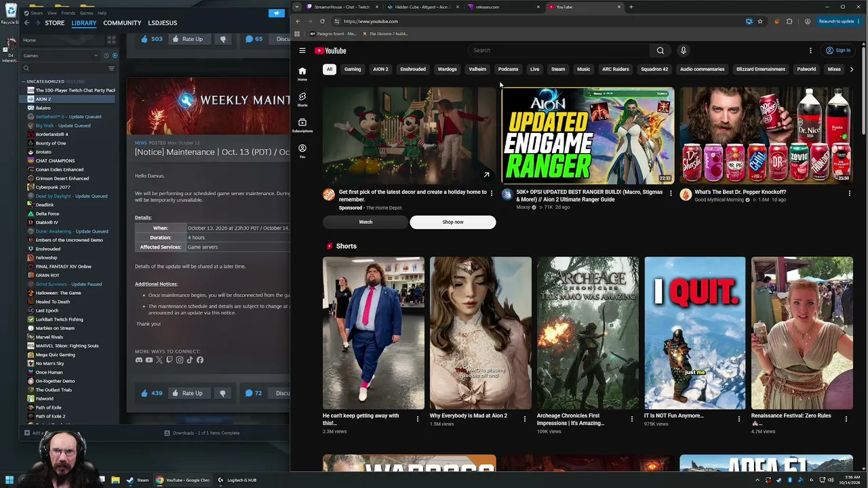Image resolution: width=868 pixels, height=488 pixels.
Task: Toggle Steam recent activity sort clock icon
Action: coord(106,56)
